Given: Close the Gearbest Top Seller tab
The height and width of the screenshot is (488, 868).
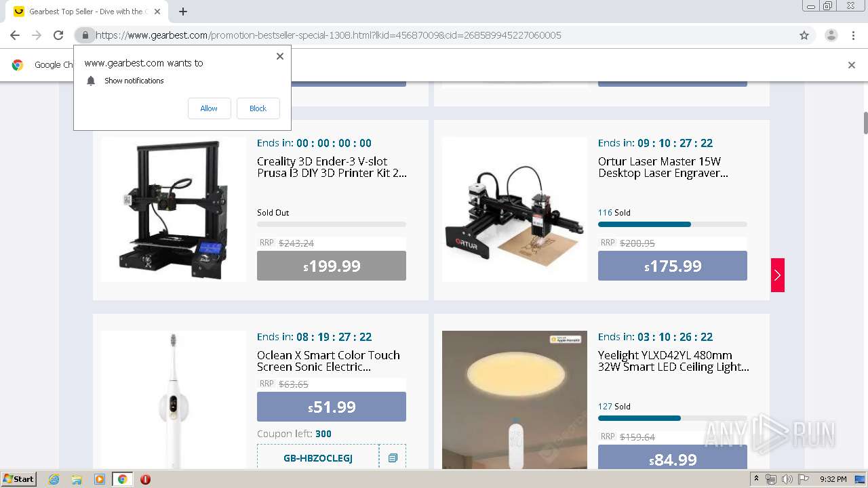Looking at the screenshot, I should [x=157, y=12].
